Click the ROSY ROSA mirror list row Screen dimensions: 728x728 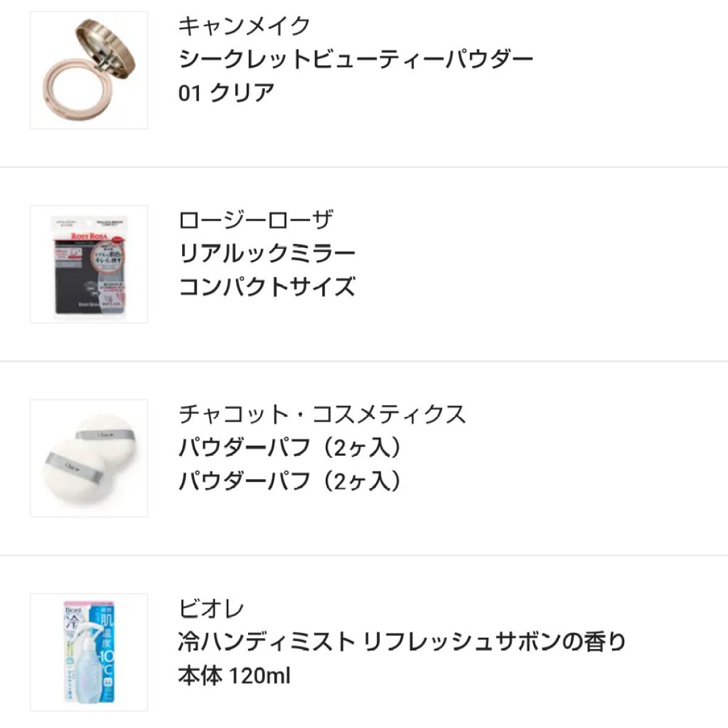click(364, 265)
